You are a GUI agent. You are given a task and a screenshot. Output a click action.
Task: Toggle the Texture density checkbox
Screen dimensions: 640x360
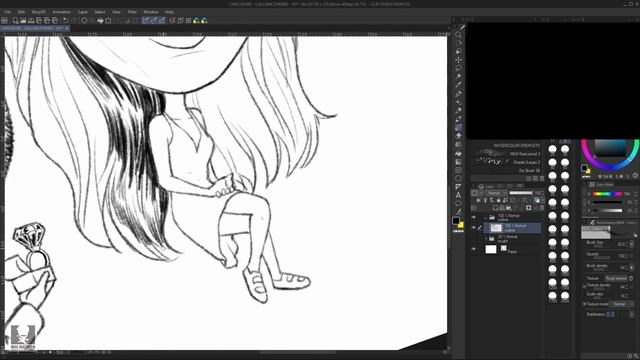[584, 287]
